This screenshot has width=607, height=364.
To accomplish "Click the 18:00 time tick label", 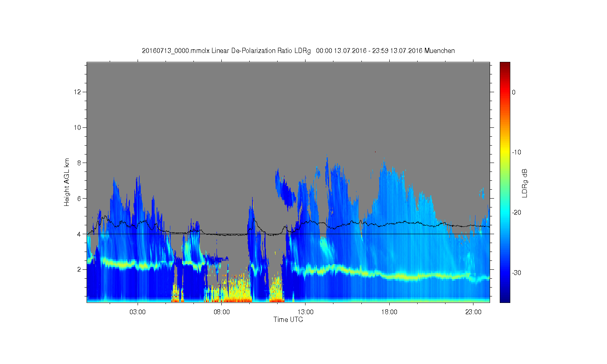I will pos(389,312).
